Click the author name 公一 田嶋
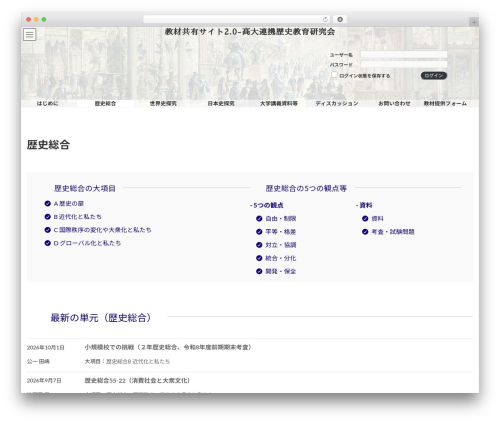This screenshot has width=500, height=423. 38,361
